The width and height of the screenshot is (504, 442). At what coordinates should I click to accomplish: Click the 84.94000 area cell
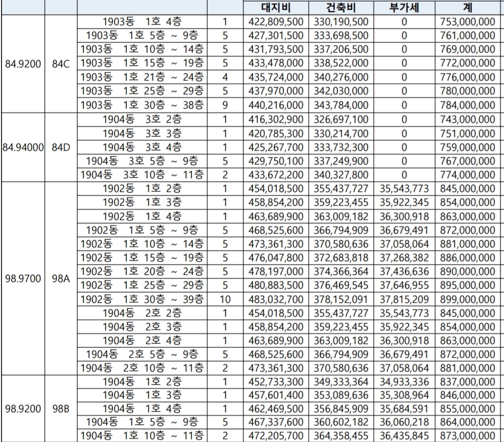tap(23, 148)
